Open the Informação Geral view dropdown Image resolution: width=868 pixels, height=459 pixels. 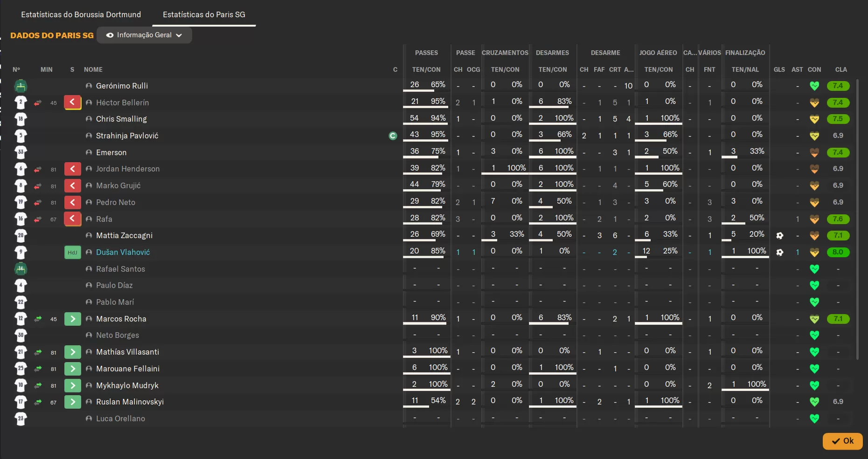pos(144,35)
